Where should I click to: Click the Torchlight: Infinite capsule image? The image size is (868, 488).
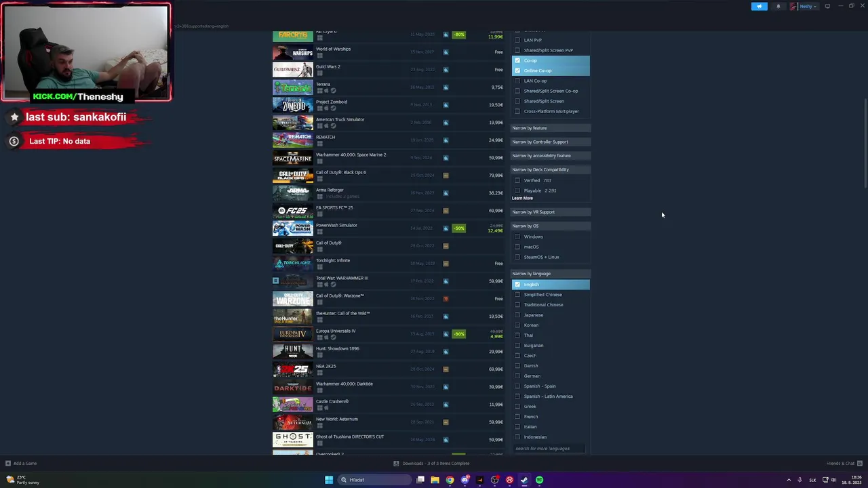pyautogui.click(x=293, y=264)
